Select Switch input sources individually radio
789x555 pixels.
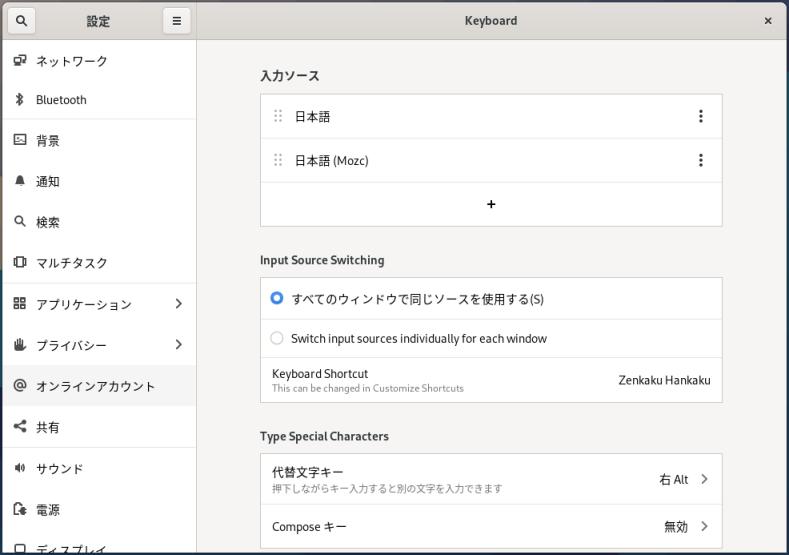(x=277, y=338)
